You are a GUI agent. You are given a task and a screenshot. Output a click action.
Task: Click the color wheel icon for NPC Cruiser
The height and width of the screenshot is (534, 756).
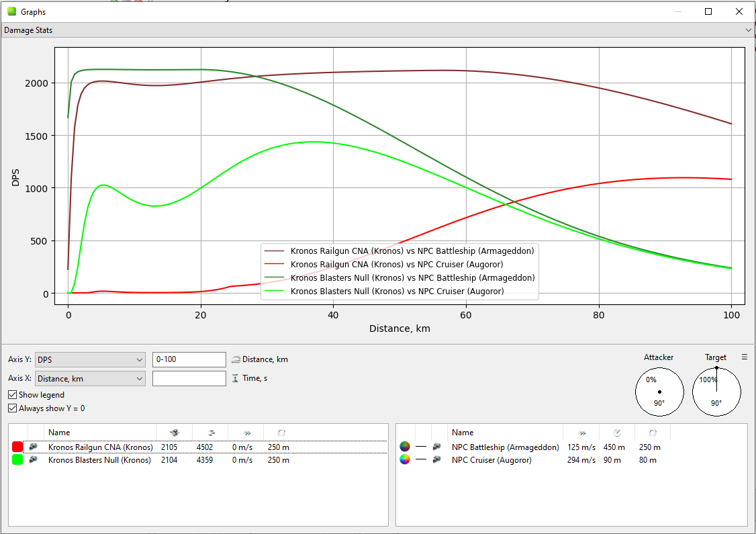click(405, 459)
